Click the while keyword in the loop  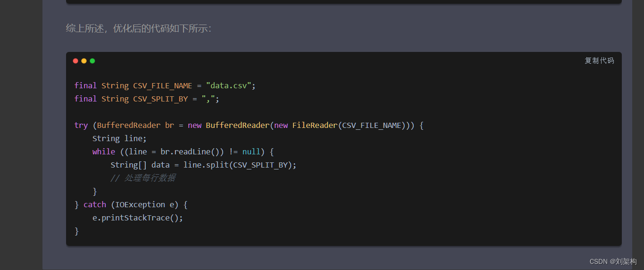pos(103,152)
